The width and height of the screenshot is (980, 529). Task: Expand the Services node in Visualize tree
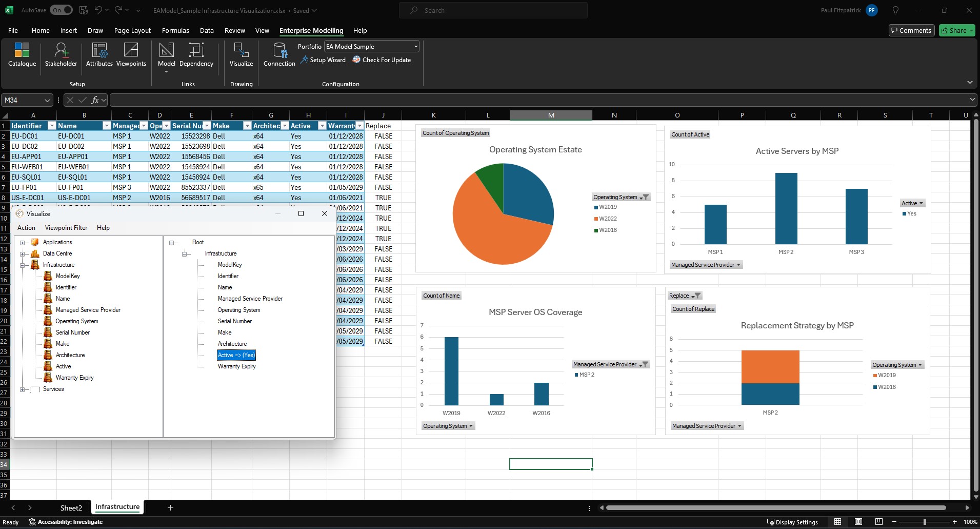pyautogui.click(x=22, y=389)
